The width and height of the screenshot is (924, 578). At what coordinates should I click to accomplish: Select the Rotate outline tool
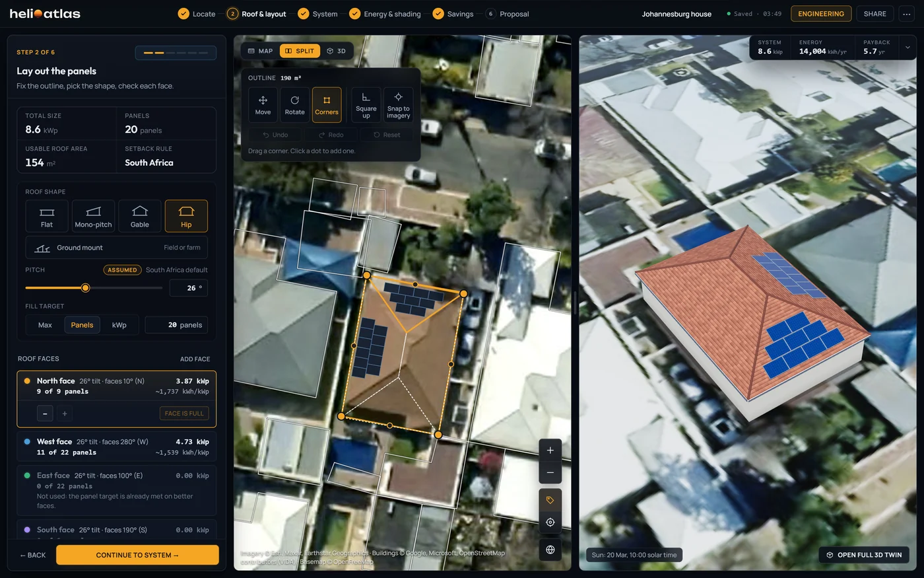click(295, 104)
